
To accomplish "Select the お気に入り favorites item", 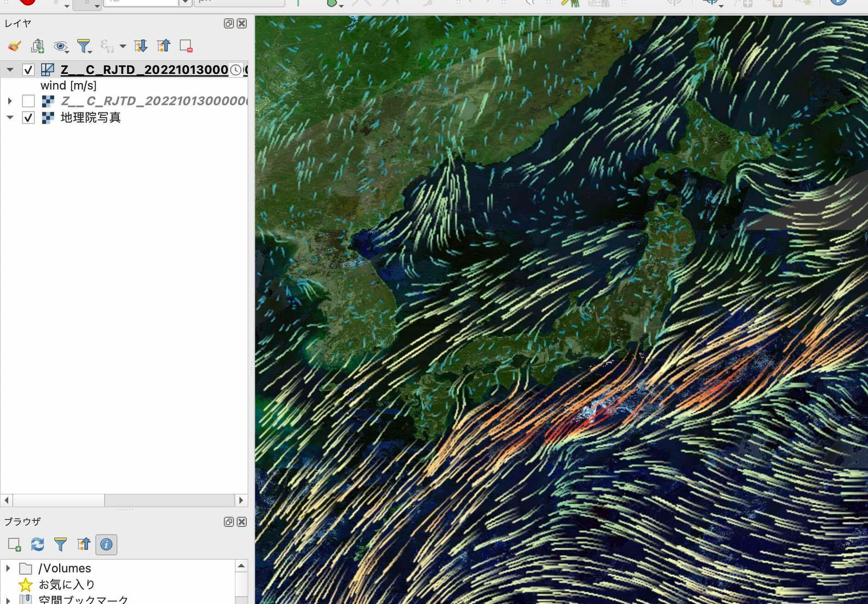I will tap(67, 584).
